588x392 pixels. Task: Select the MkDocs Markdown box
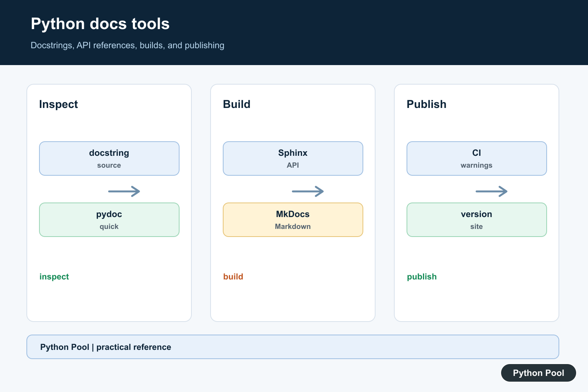pos(293,220)
